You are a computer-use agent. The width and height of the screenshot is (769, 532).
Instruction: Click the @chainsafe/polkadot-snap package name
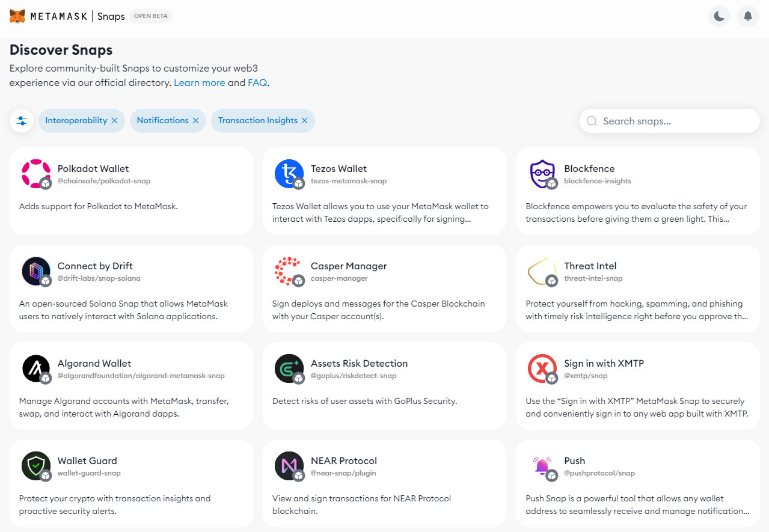[104, 181]
